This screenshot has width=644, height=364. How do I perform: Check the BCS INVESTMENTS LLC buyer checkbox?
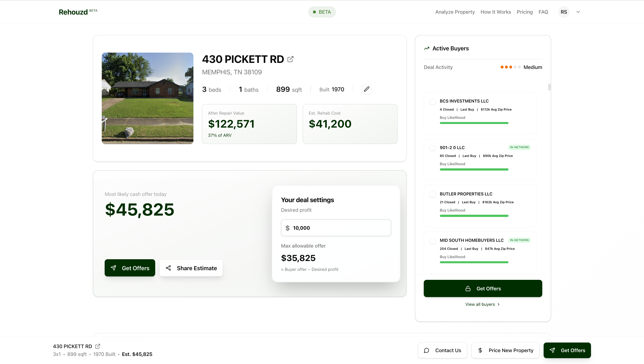(x=432, y=102)
